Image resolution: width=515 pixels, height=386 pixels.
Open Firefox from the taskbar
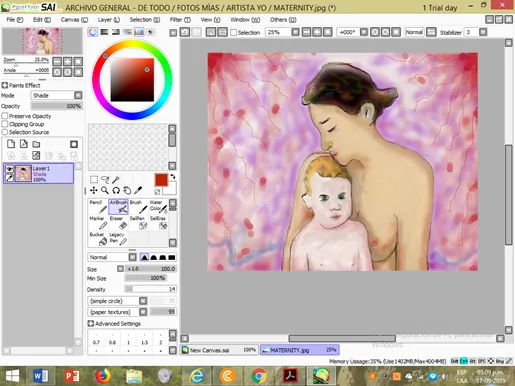[103, 376]
